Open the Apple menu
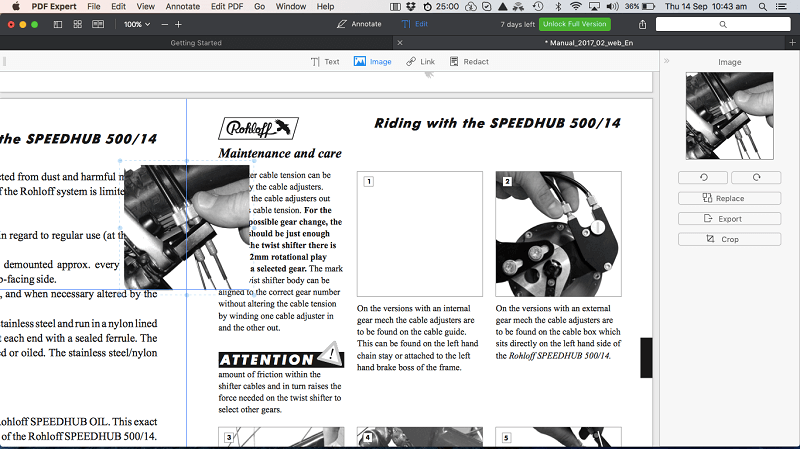Viewport: 800px width, 449px height. click(15, 7)
